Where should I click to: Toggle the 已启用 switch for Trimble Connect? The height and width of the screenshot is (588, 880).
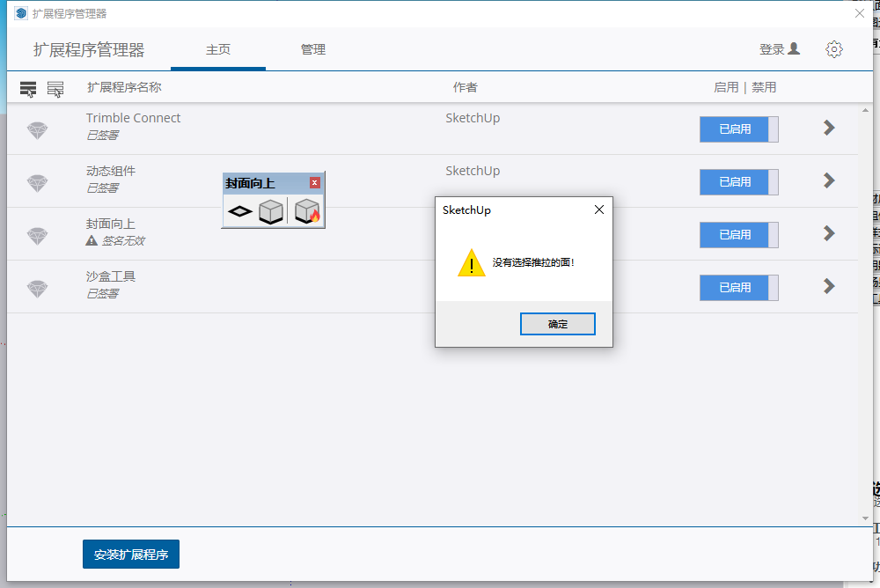click(738, 129)
